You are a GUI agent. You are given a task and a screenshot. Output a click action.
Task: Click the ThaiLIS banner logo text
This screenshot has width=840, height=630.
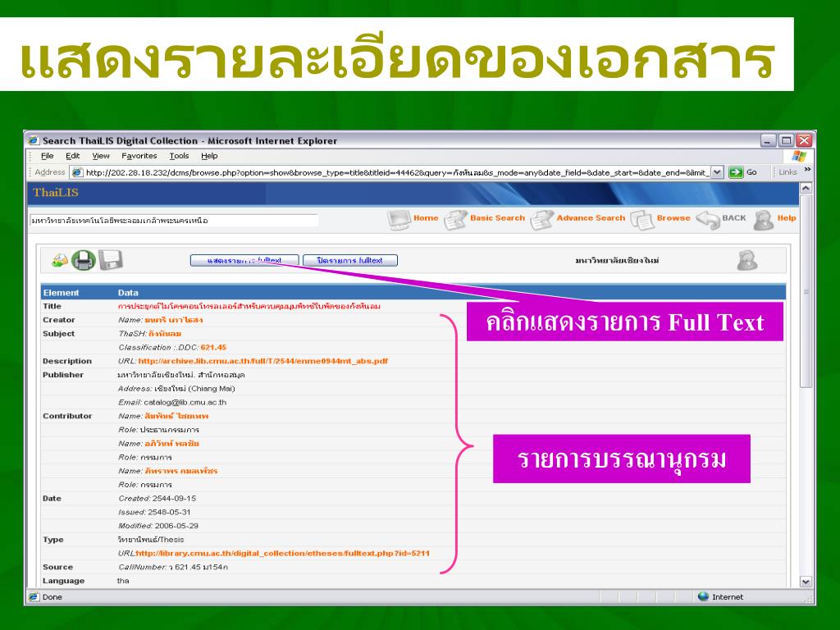[55, 192]
